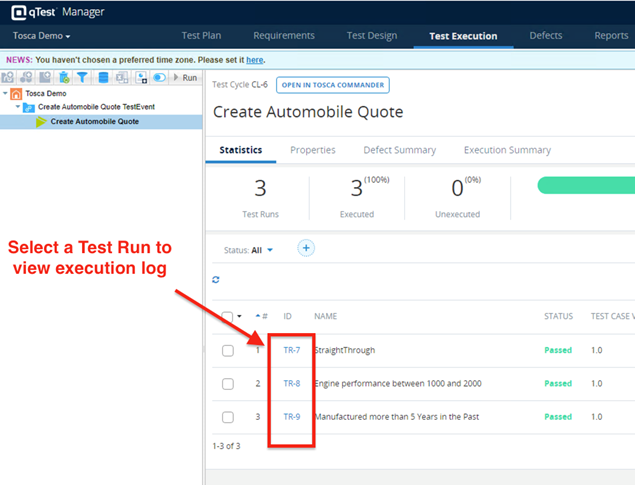Check the box for StraightThrough test run
This screenshot has width=635, height=485.
tap(228, 351)
